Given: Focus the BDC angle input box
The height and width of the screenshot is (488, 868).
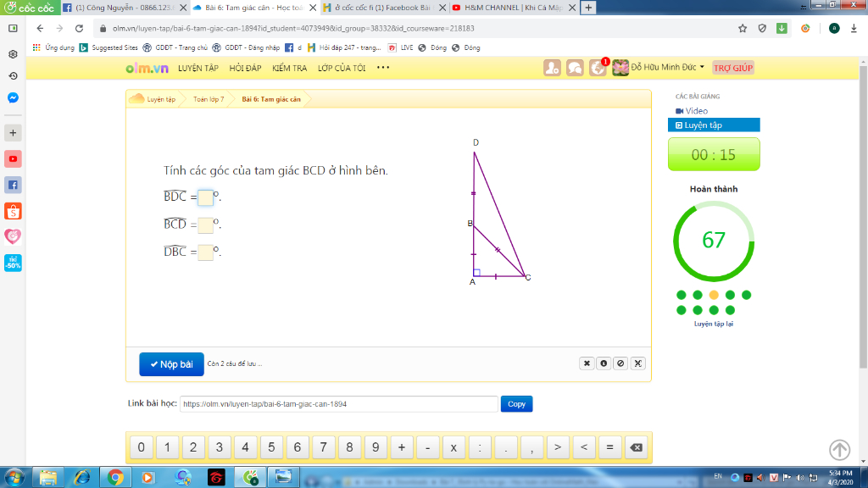Looking at the screenshot, I should click(205, 197).
